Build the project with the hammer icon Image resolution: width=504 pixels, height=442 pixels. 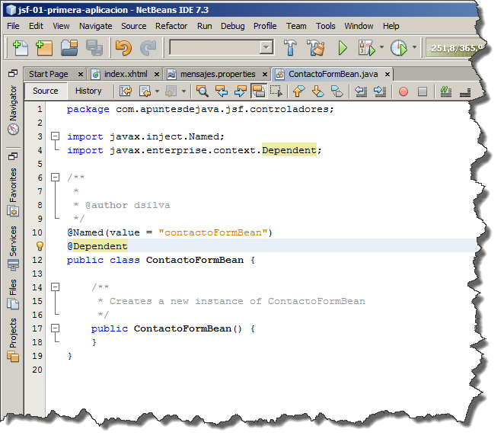290,48
